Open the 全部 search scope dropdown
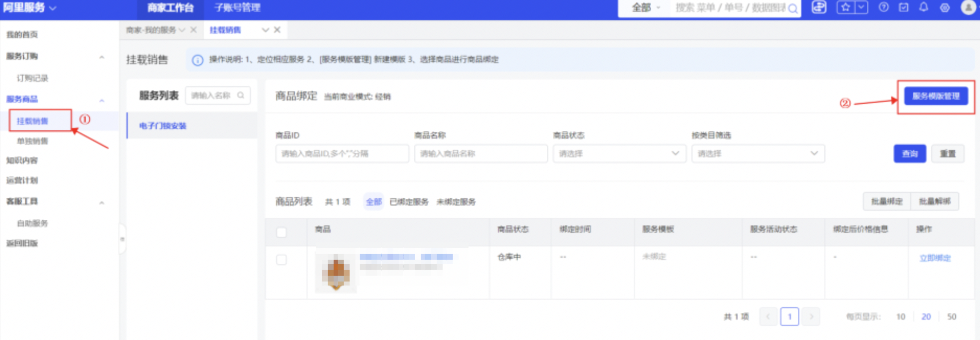Screen dimensions: 980x340 click(x=645, y=8)
